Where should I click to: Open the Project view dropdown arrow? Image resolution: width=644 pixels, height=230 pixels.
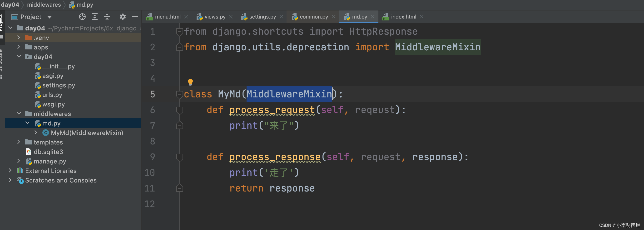click(50, 17)
